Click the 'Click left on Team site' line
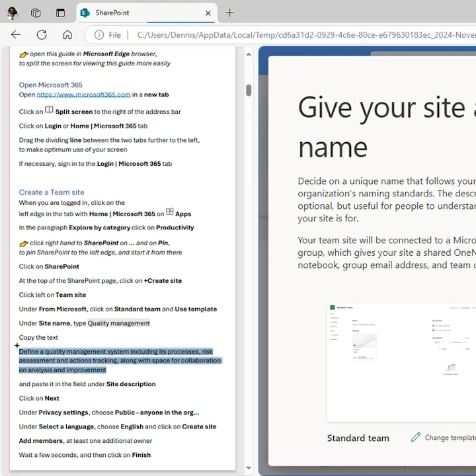The image size is (476, 476). (x=52, y=295)
